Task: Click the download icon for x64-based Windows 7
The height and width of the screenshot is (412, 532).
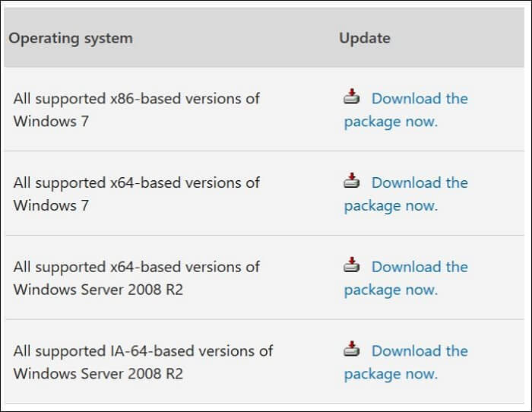Action: point(351,181)
